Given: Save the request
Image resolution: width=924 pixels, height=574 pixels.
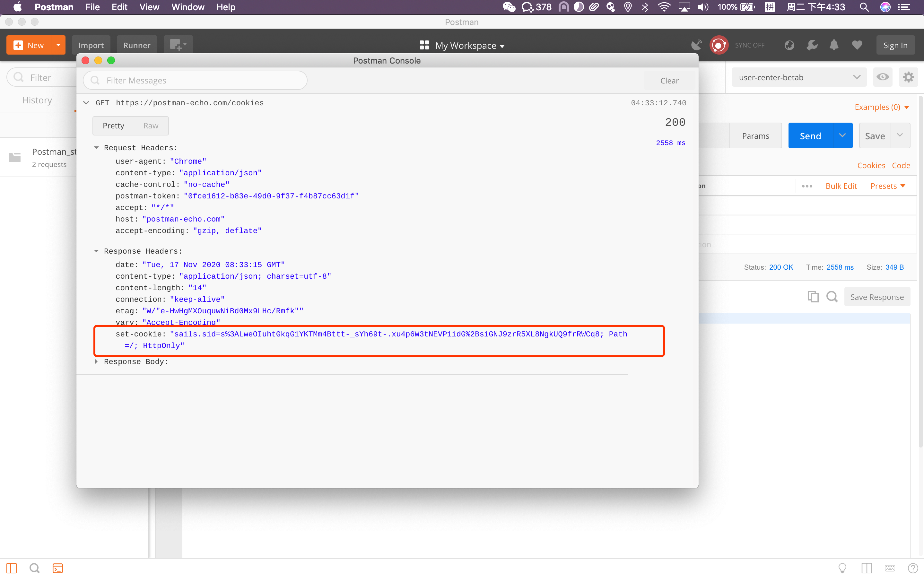Looking at the screenshot, I should click(875, 136).
